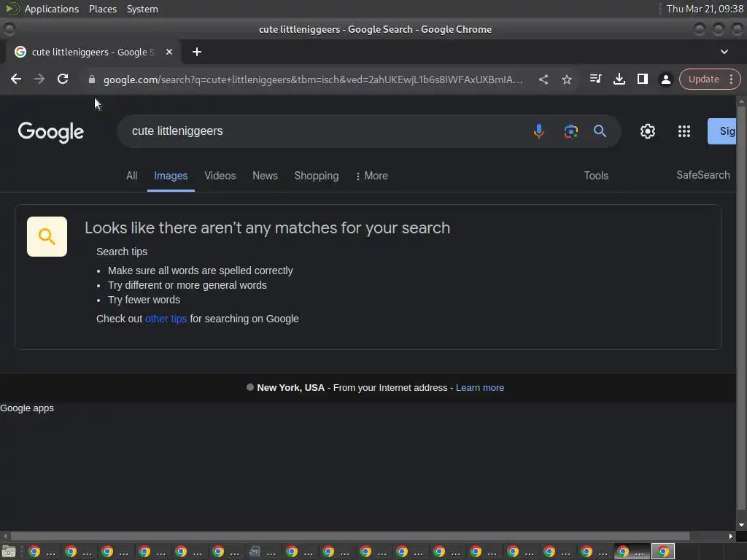Click the 'New York, USA' location text
Screen dimensions: 747x560
(290, 388)
